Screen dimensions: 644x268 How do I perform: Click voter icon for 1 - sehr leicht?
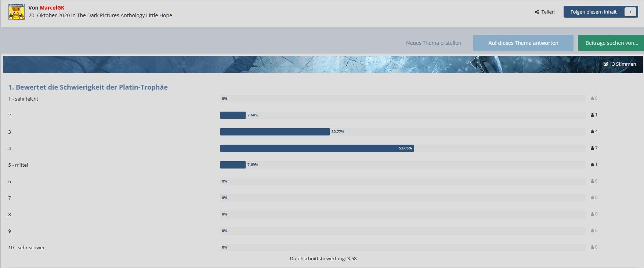(592, 98)
